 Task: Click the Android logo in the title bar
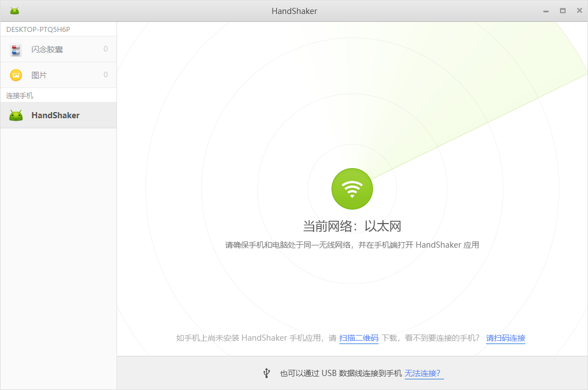click(15, 11)
